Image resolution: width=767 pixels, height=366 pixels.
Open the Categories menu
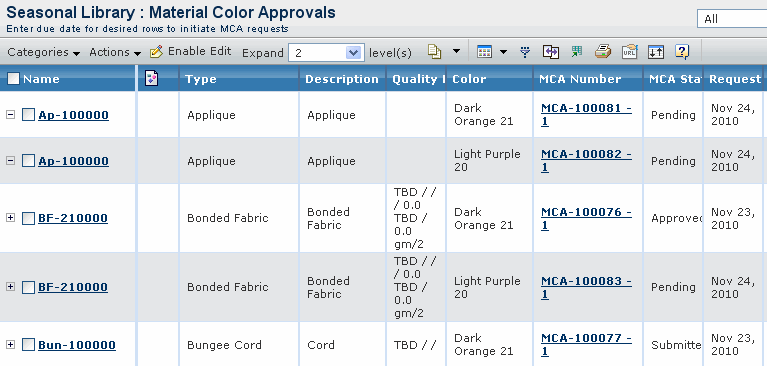coord(44,52)
